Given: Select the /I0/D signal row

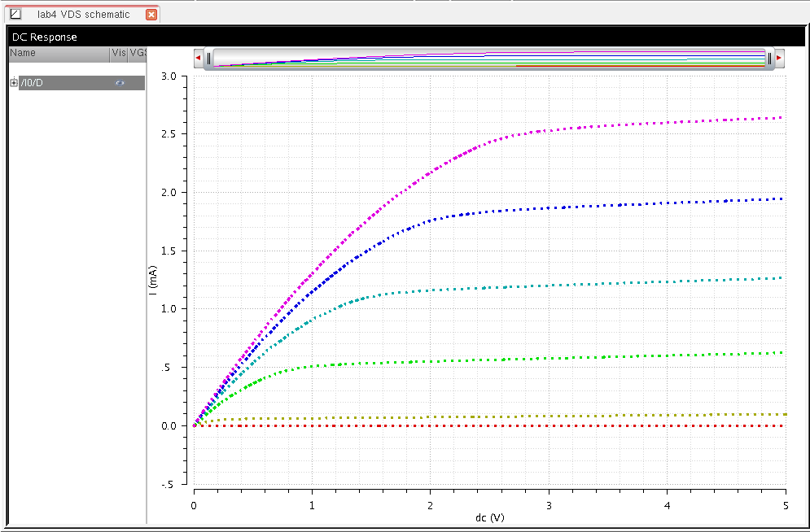Looking at the screenshot, I should pyautogui.click(x=65, y=83).
